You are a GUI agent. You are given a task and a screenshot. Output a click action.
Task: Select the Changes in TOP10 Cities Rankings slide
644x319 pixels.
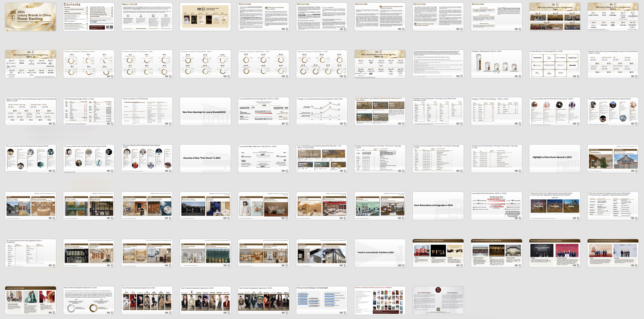[496, 111]
